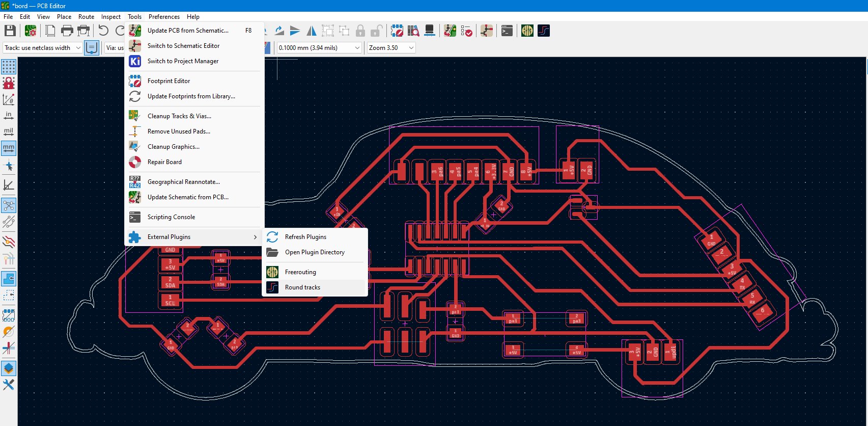Choose Round tracks plugin in submenu
The height and width of the screenshot is (426, 868).
(x=315, y=287)
